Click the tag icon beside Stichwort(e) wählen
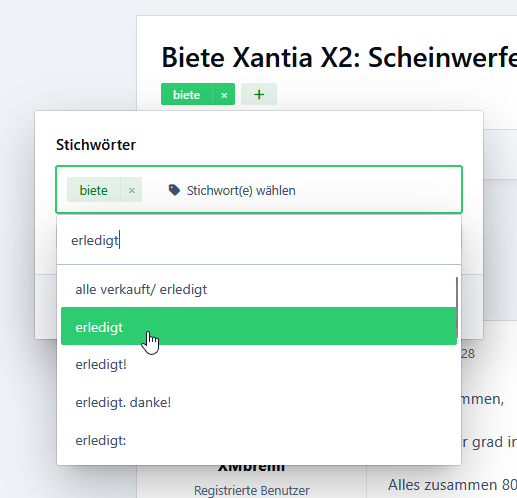This screenshot has height=498, width=517. (174, 190)
